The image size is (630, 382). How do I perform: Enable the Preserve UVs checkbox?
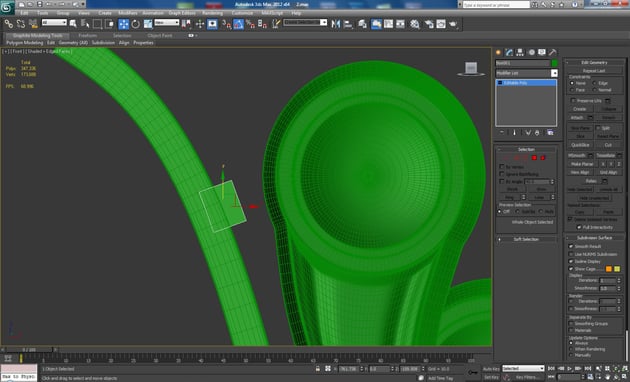coord(573,100)
